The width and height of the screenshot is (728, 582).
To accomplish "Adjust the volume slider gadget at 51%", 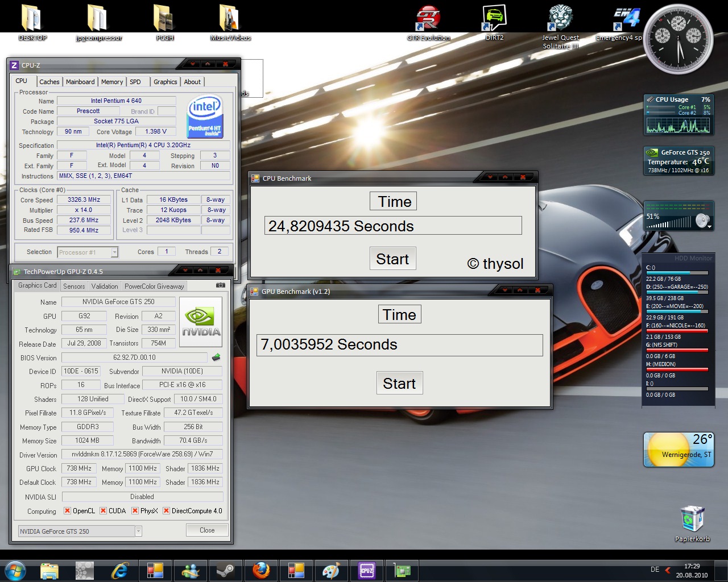I will click(x=669, y=223).
